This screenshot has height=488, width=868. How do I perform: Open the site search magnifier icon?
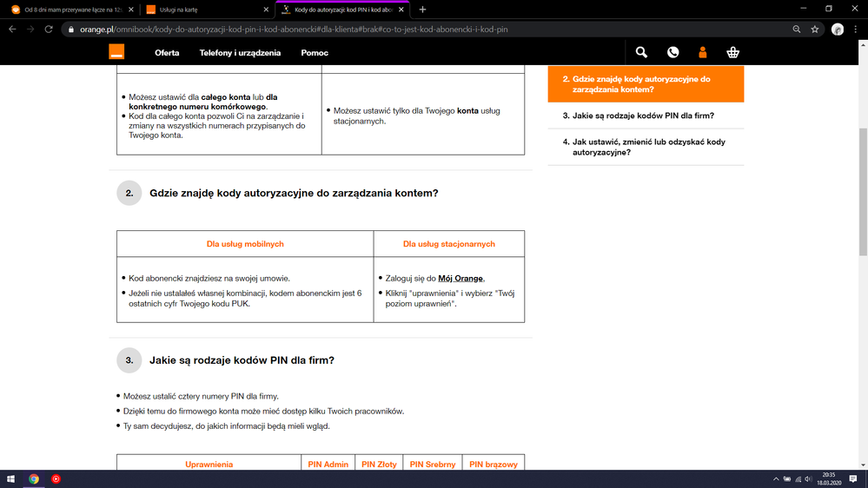pos(641,53)
